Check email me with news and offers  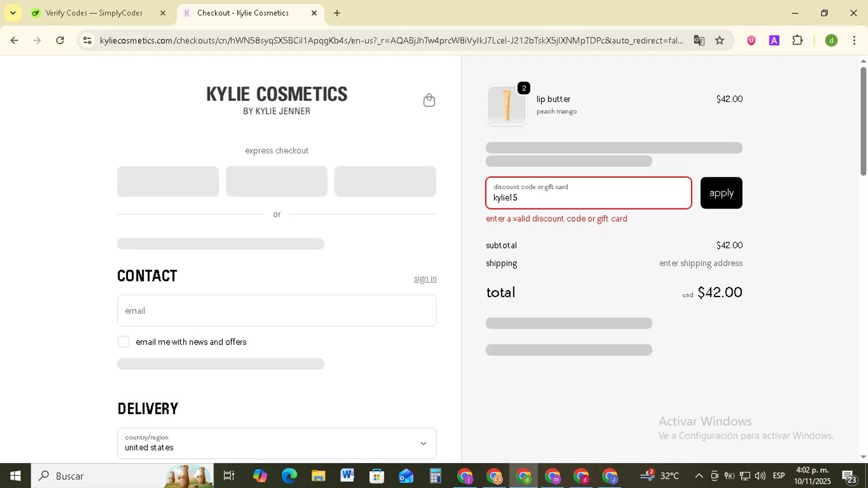pyautogui.click(x=123, y=342)
